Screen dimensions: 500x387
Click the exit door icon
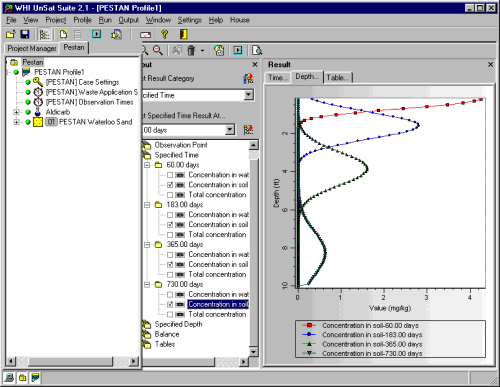pos(183,34)
